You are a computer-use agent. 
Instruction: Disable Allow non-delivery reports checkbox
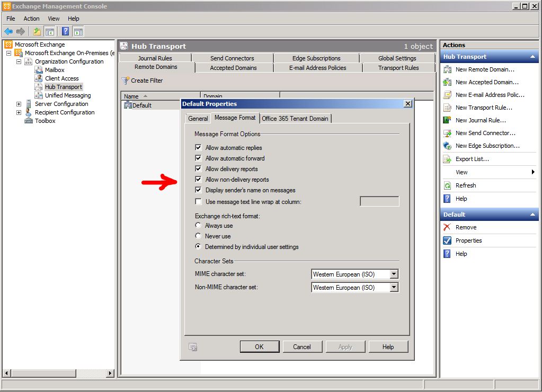coord(199,180)
